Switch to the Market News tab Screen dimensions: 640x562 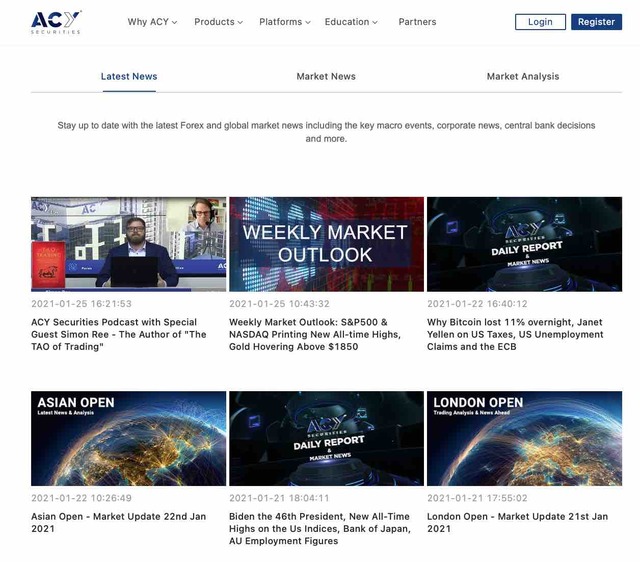[x=326, y=76]
